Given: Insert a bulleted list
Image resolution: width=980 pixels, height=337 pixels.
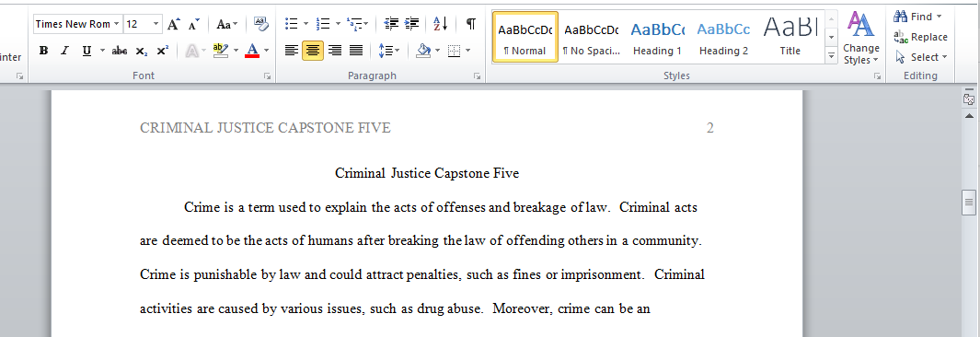Looking at the screenshot, I should point(292,24).
